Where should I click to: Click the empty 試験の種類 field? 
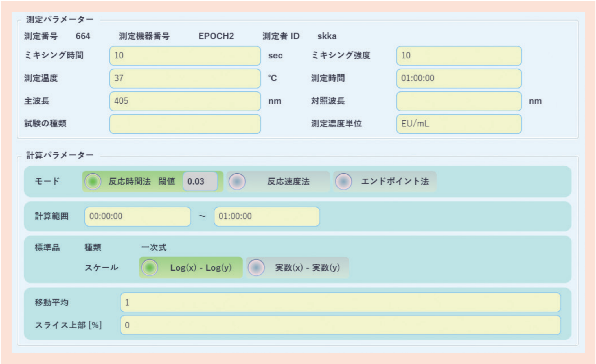[185, 124]
